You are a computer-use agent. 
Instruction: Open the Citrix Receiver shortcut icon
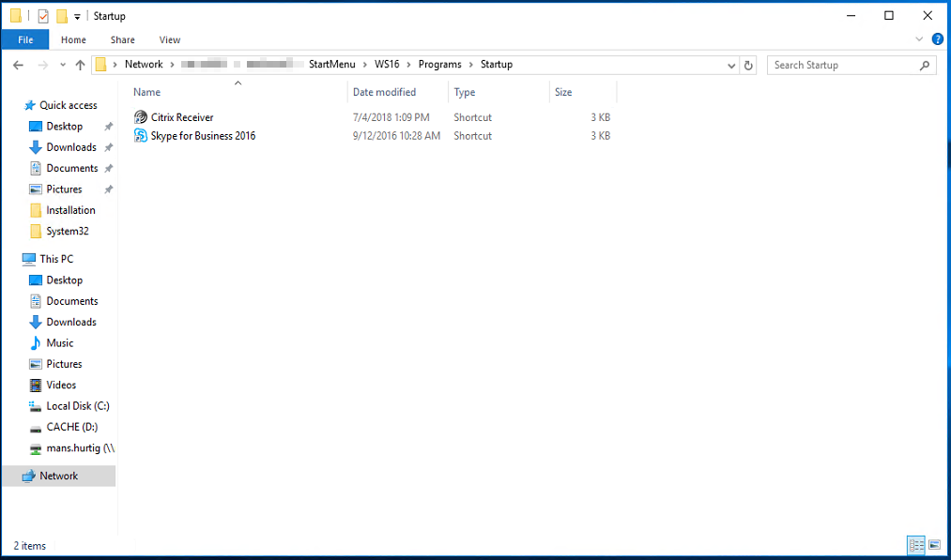(141, 117)
